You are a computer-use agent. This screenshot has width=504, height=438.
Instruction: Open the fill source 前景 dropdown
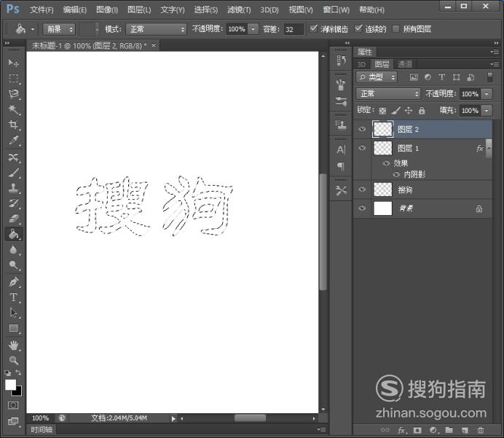click(x=59, y=29)
